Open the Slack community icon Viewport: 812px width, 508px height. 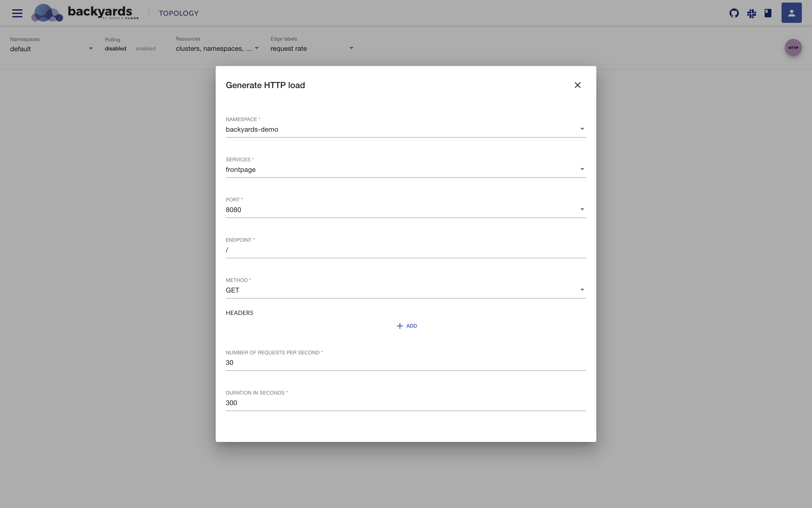click(x=751, y=13)
